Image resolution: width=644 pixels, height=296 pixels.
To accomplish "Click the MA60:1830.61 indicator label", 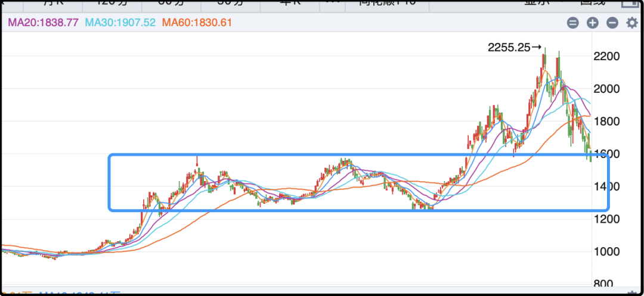I will pos(197,23).
